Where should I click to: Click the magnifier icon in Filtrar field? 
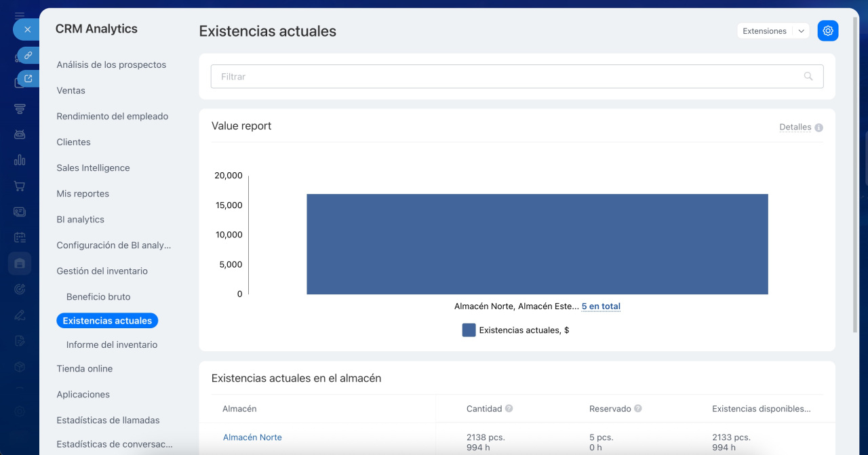(808, 77)
